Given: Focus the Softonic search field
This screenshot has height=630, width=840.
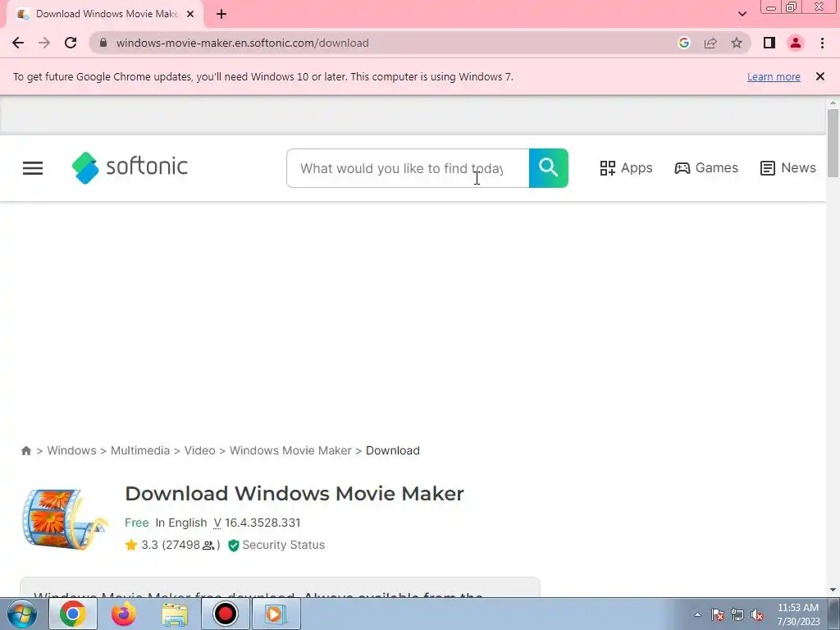Looking at the screenshot, I should [x=408, y=168].
